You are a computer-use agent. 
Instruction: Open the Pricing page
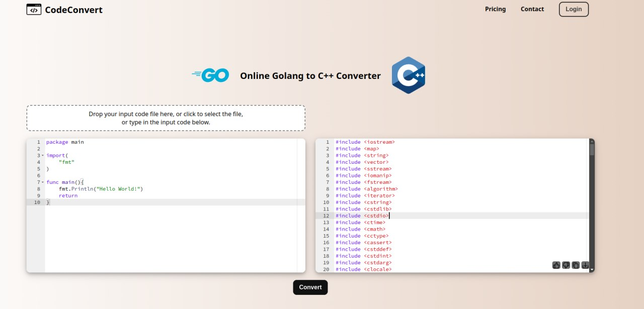495,9
